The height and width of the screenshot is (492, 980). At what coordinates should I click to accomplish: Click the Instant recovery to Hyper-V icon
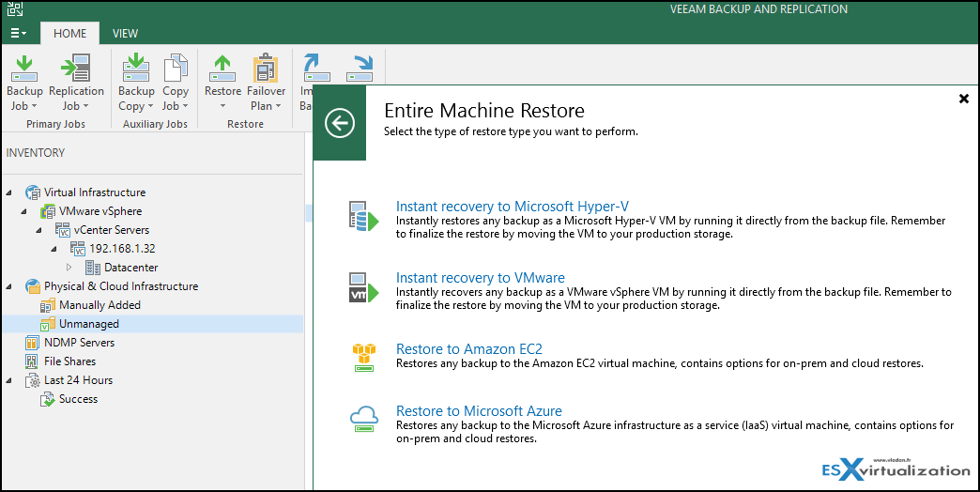(x=364, y=216)
